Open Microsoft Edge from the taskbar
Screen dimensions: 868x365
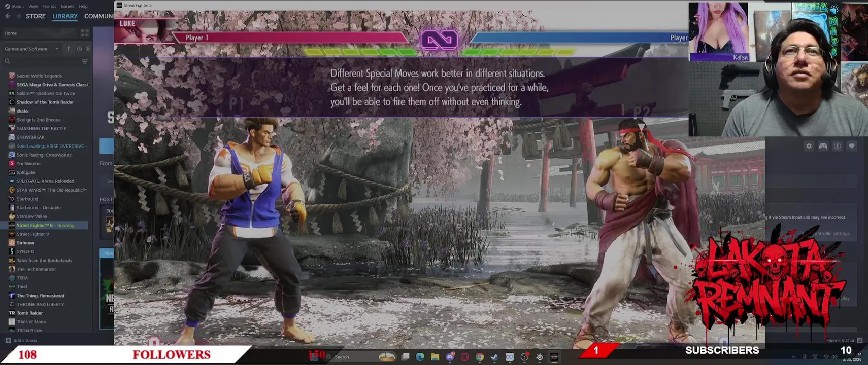coord(420,357)
